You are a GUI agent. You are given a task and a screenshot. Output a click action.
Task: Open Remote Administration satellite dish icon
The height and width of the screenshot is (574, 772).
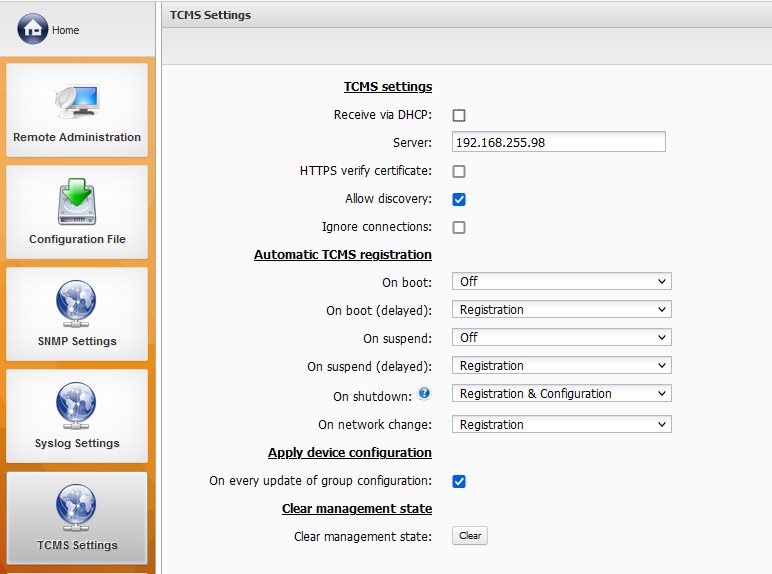point(77,100)
